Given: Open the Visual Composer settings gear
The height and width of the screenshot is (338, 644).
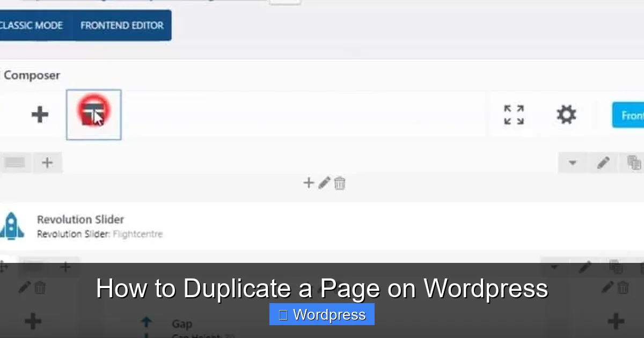Looking at the screenshot, I should click(566, 114).
